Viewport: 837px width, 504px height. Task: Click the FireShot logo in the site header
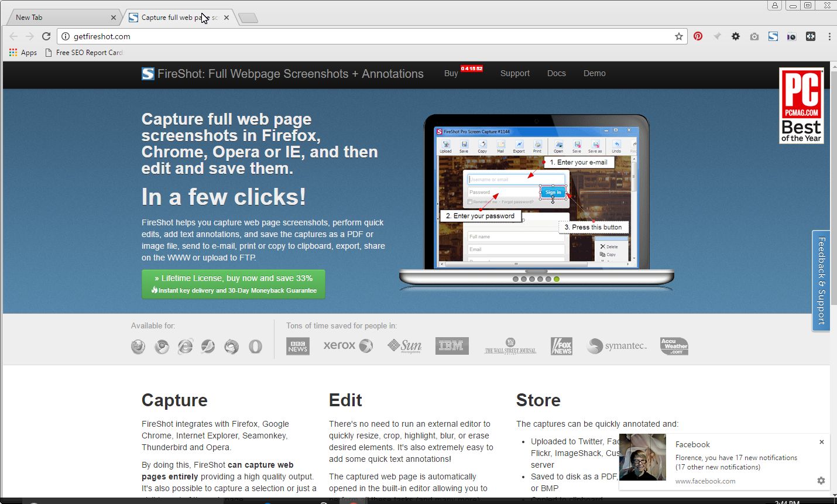pos(148,74)
